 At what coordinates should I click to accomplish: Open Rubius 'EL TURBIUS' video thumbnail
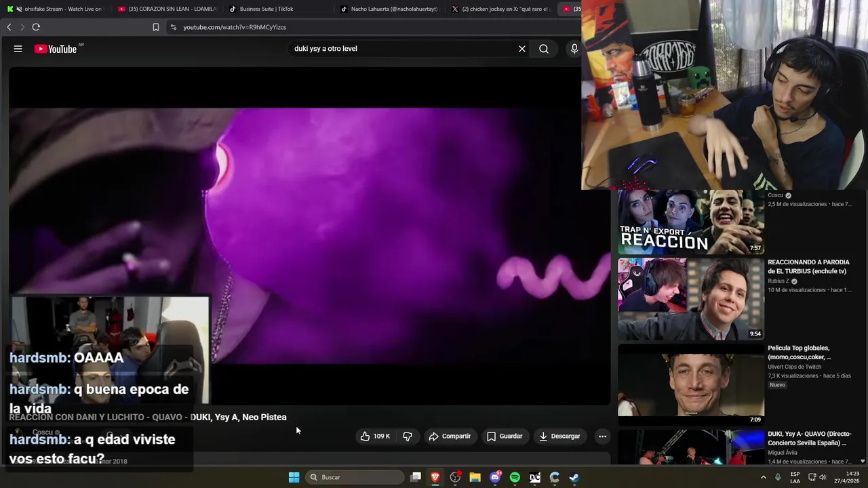(690, 299)
